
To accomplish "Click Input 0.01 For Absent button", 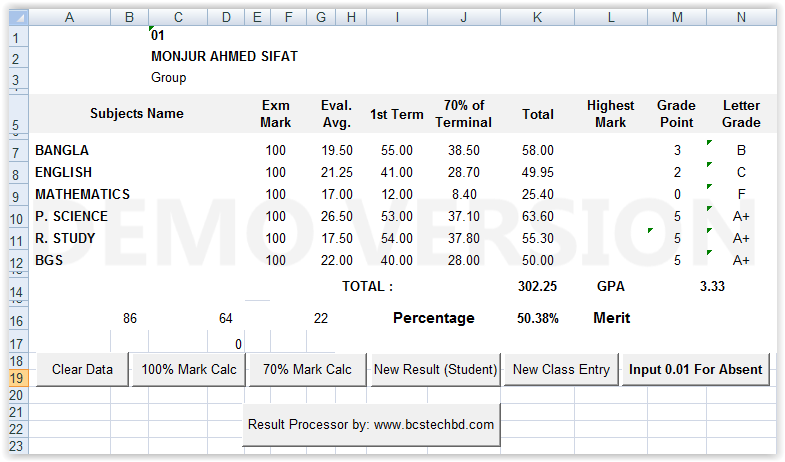I will coord(695,369).
